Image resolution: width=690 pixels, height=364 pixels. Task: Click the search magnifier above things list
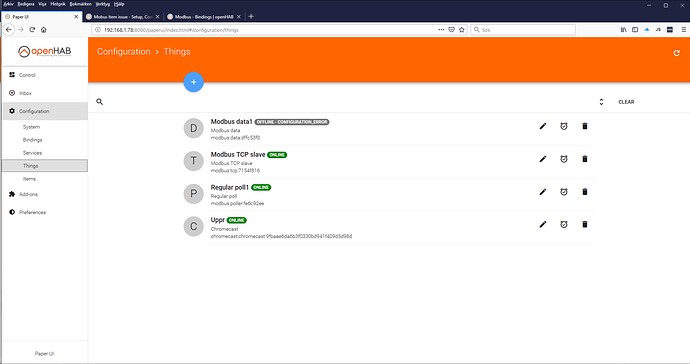(x=99, y=102)
